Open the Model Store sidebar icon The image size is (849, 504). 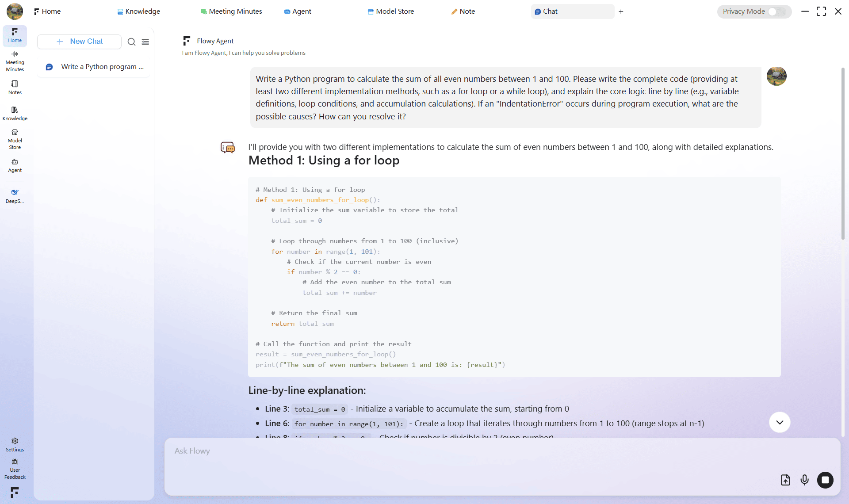click(x=15, y=139)
